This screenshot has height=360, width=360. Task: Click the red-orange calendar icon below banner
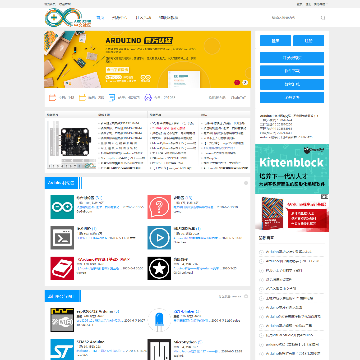click(52, 98)
